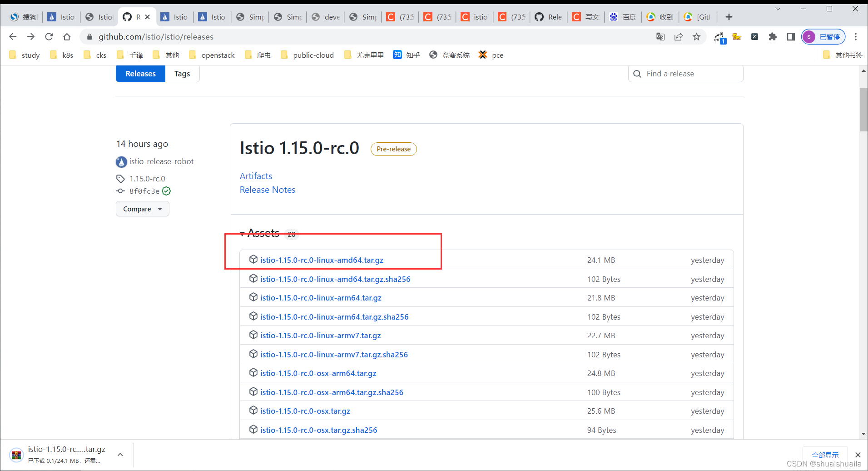Focus the Find a release search box
The image size is (868, 471).
(x=685, y=74)
